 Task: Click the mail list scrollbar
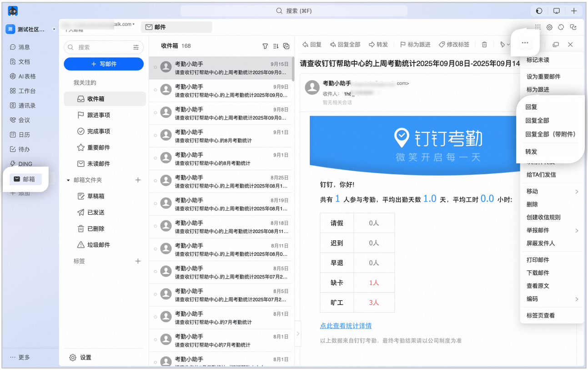pos(293,69)
